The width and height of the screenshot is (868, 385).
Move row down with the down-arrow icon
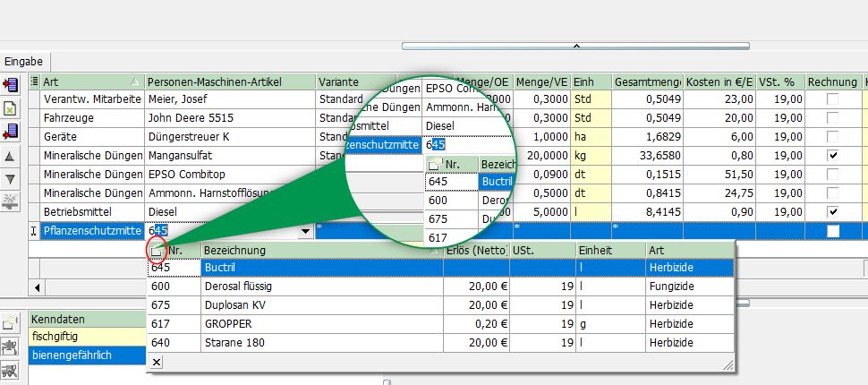pos(11,179)
